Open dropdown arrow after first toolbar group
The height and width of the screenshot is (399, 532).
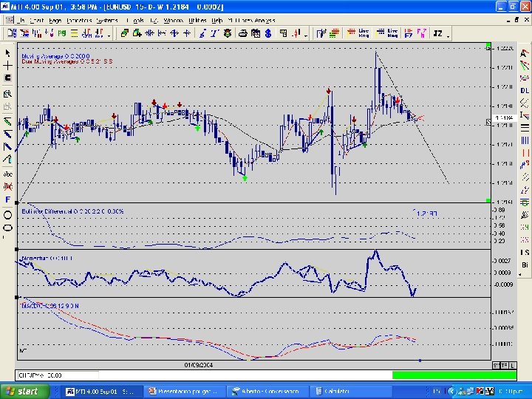tap(109, 35)
